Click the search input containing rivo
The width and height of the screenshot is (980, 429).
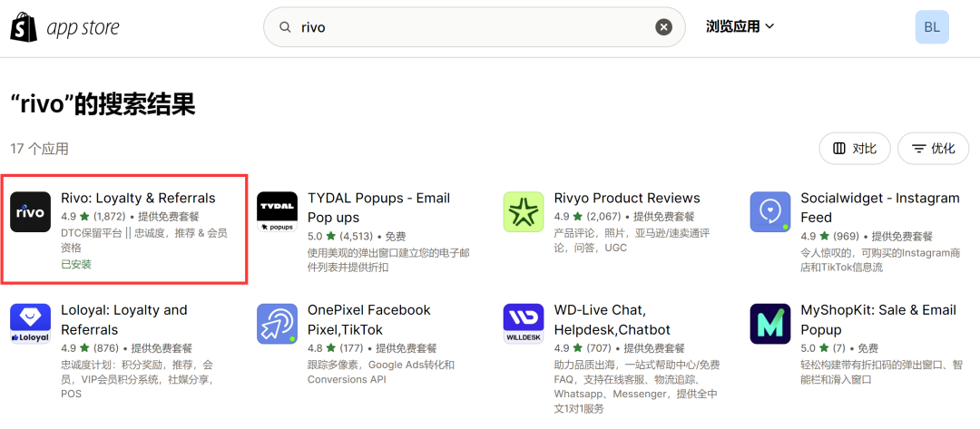tap(472, 27)
